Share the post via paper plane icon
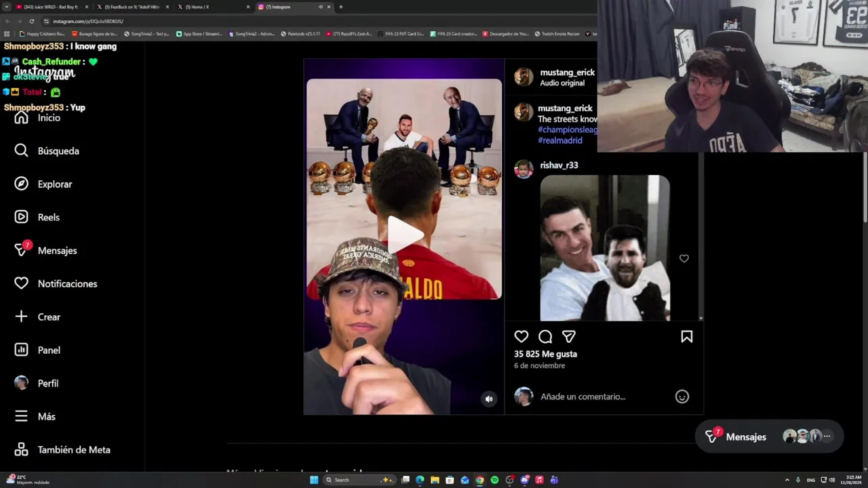 coord(569,336)
